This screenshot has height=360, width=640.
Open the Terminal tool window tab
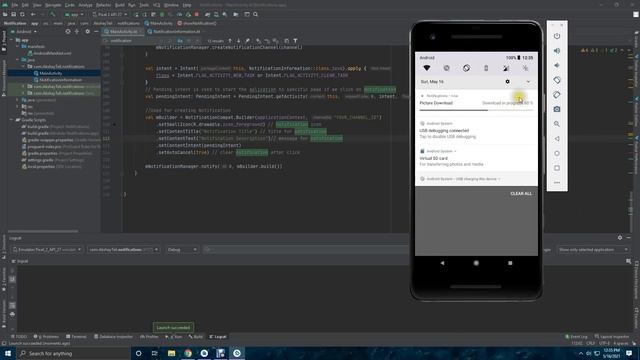tap(76, 337)
